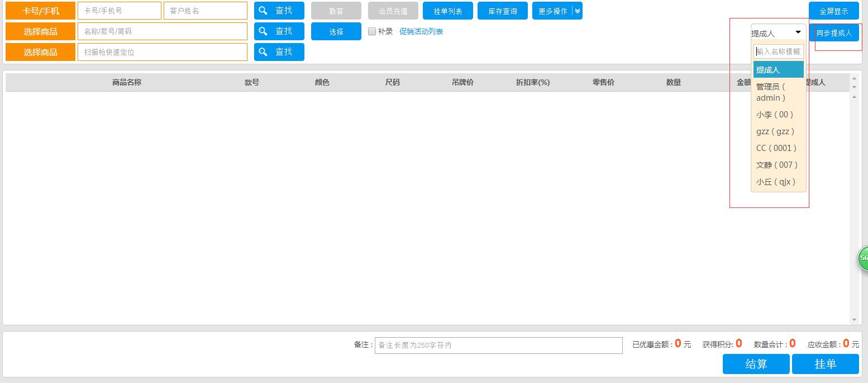Click the magnifier search icon beside 卡号/手机号 field

(x=263, y=10)
